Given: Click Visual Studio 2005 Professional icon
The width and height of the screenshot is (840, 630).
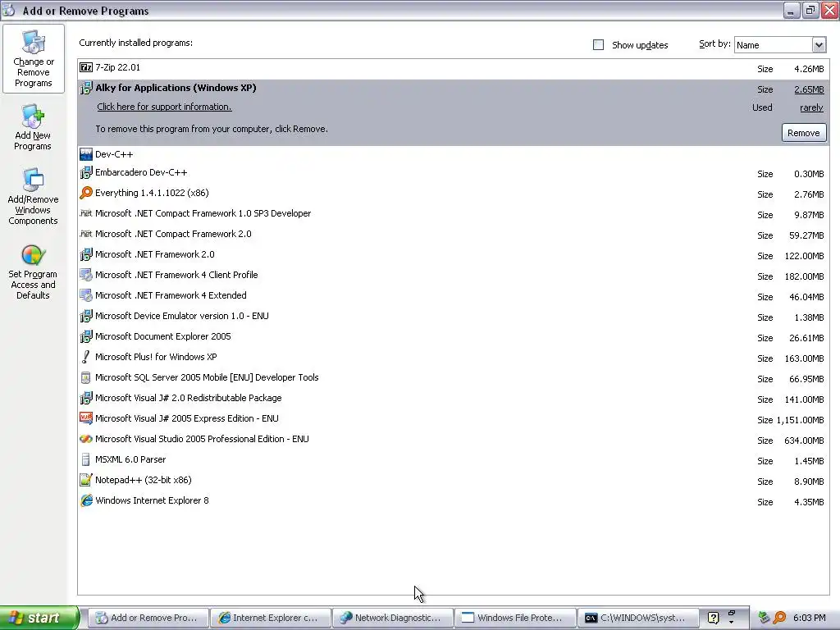Looking at the screenshot, I should pyautogui.click(x=85, y=440).
